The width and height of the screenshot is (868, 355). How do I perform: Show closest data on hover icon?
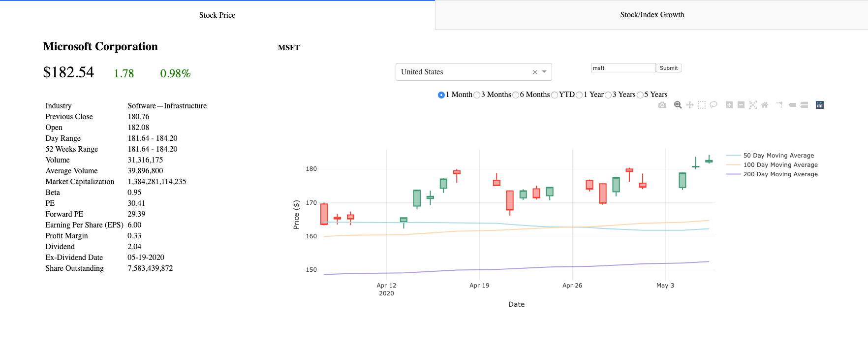[792, 105]
